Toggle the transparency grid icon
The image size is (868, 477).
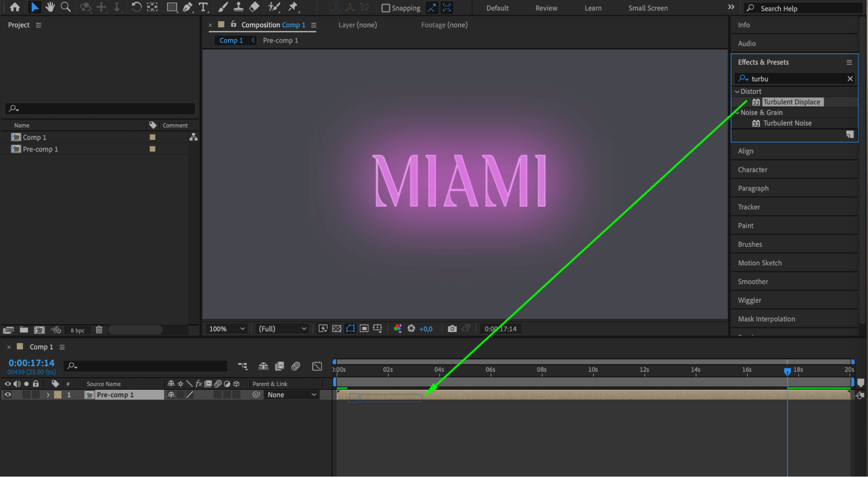click(337, 329)
